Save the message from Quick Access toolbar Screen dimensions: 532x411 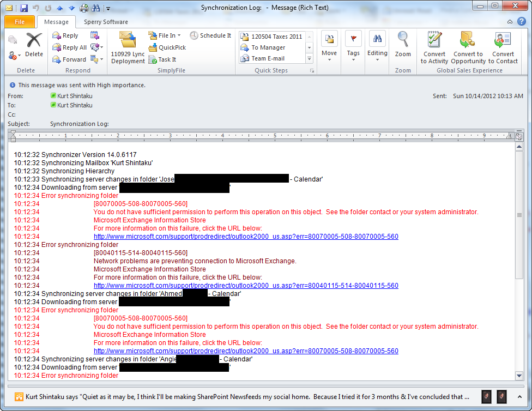click(23, 8)
